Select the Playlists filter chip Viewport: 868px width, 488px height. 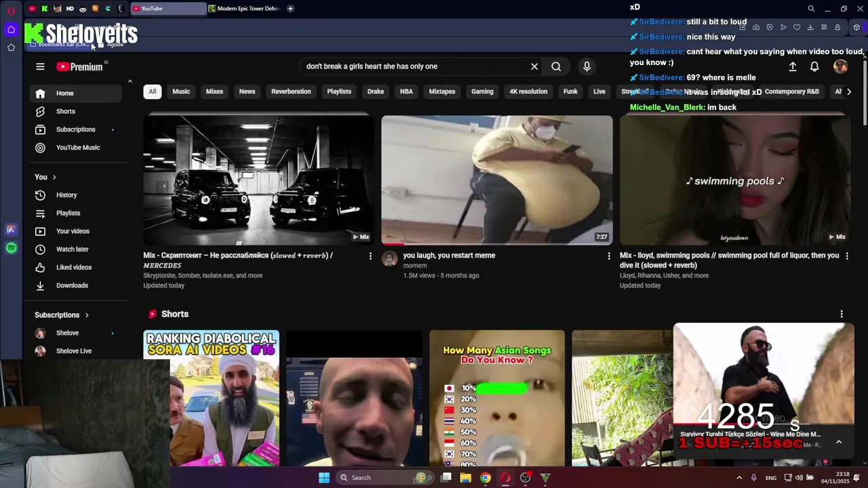point(339,91)
